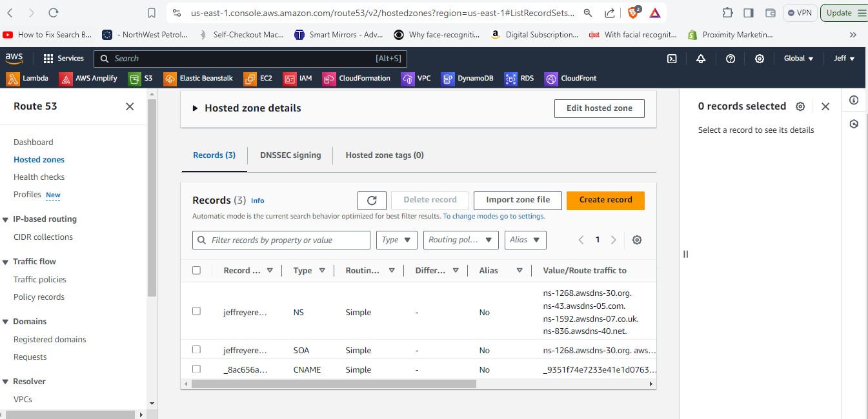Select the SOA record checkbox
The width and height of the screenshot is (868, 419).
[197, 349]
